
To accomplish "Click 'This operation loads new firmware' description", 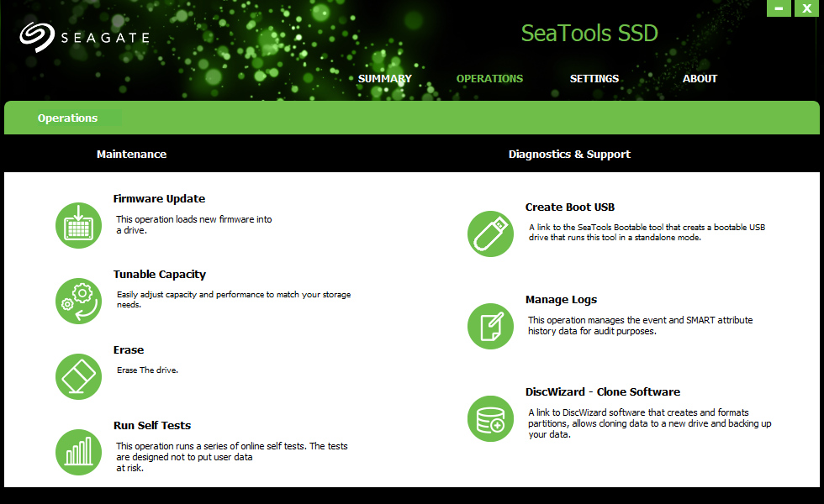I will coord(194,225).
